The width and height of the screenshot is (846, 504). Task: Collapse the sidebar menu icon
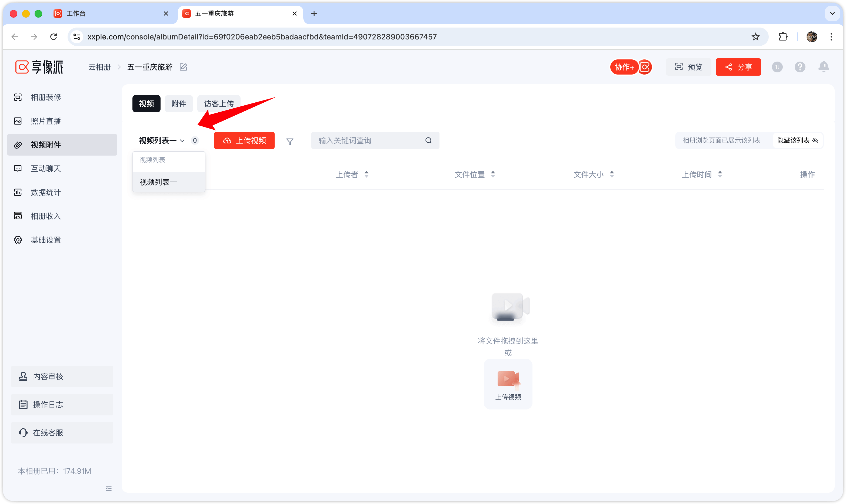click(x=109, y=488)
